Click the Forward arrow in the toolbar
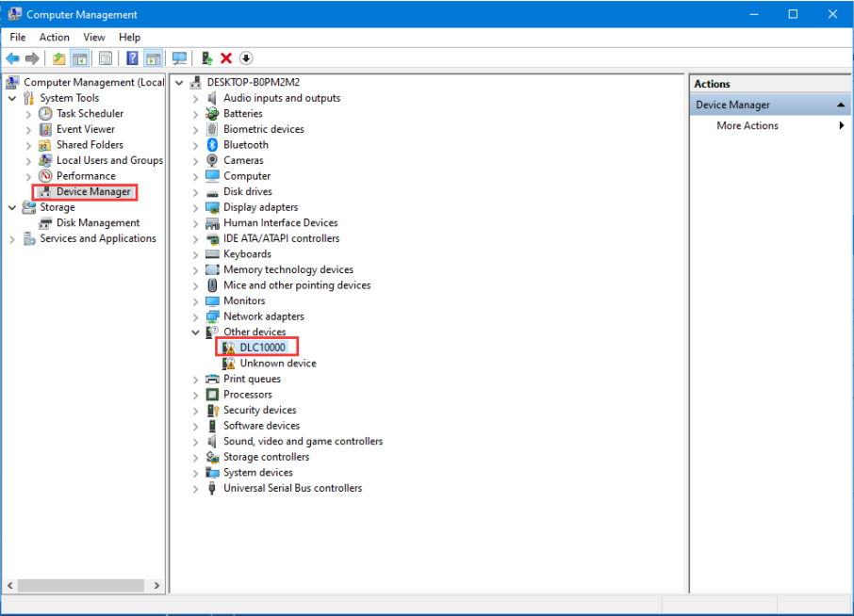854x616 pixels. [32, 58]
